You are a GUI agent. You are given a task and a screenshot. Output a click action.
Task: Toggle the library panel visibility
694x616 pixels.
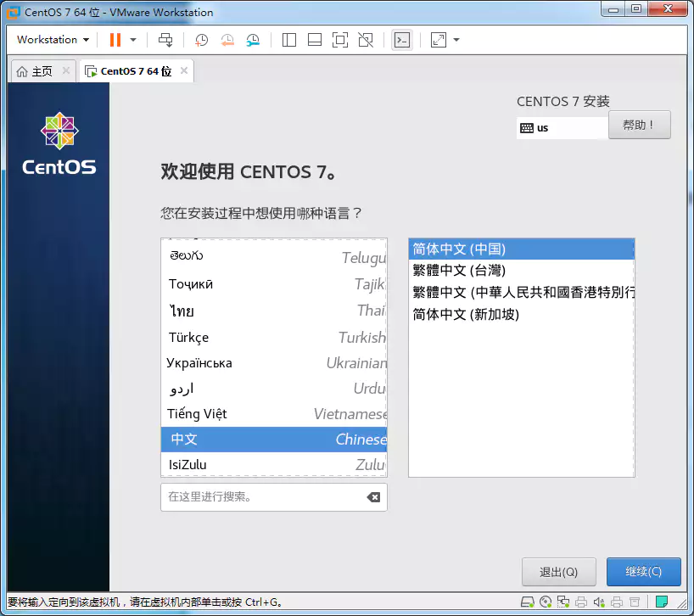point(290,40)
